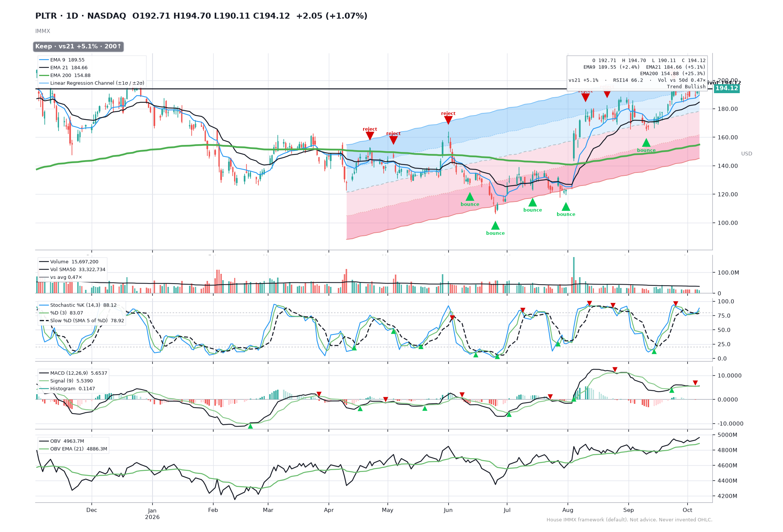Click the 'Jan 2026' date axis label
This screenshot has width=783, height=532.
152,514
